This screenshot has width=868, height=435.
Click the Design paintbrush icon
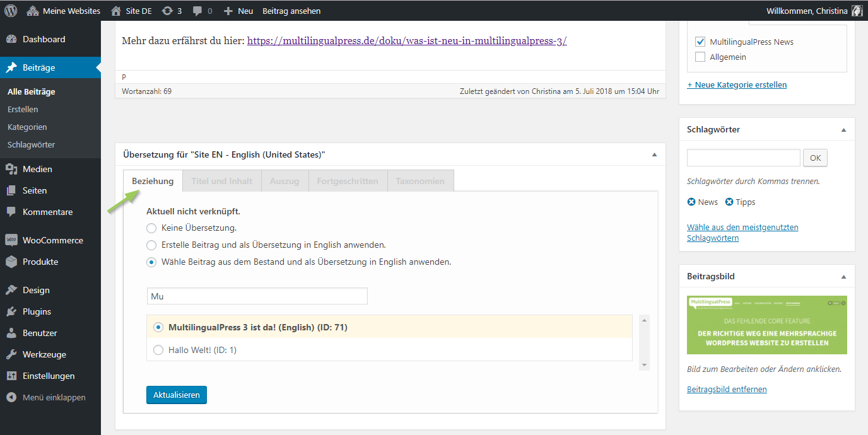[x=11, y=290]
